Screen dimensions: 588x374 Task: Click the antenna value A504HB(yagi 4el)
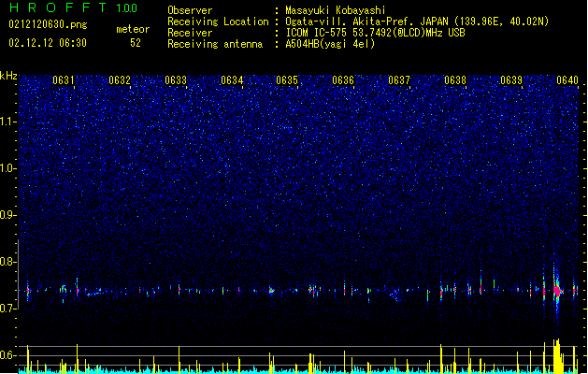(330, 44)
